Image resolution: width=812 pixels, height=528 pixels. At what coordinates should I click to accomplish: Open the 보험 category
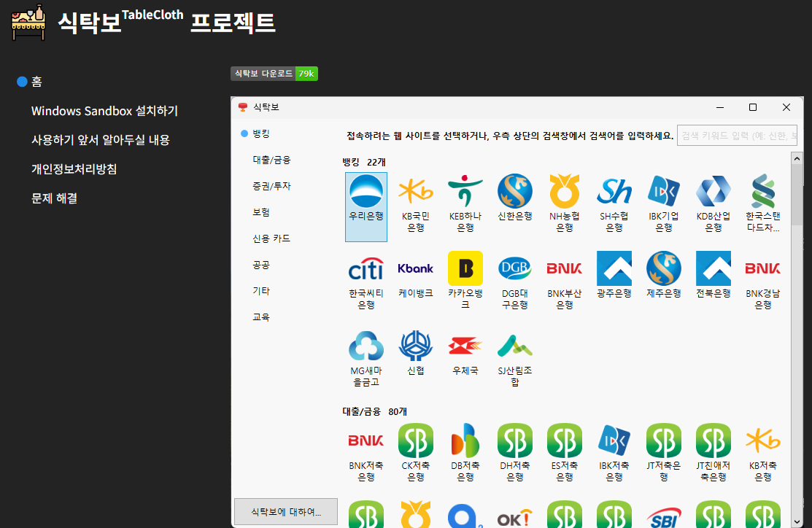pyautogui.click(x=261, y=212)
